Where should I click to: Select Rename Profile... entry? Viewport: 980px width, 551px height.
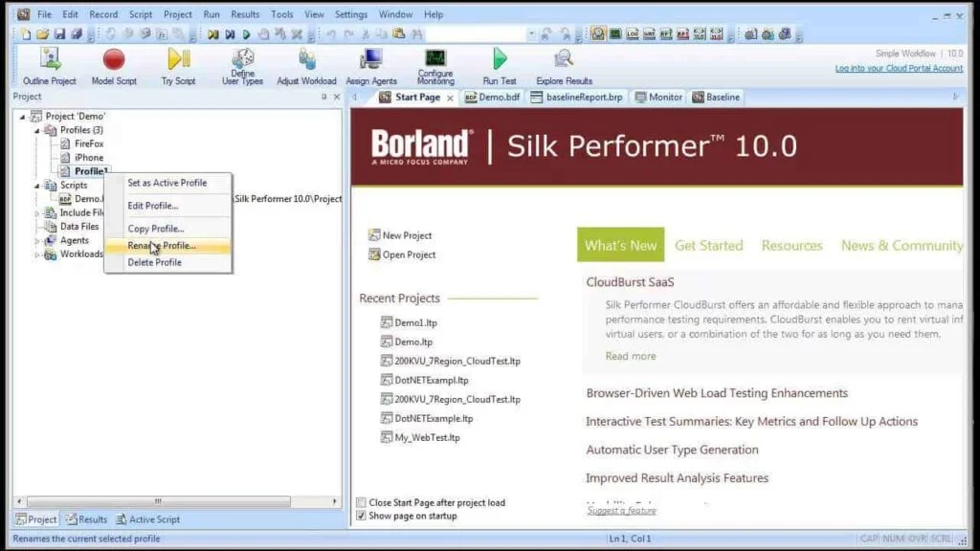(167, 246)
